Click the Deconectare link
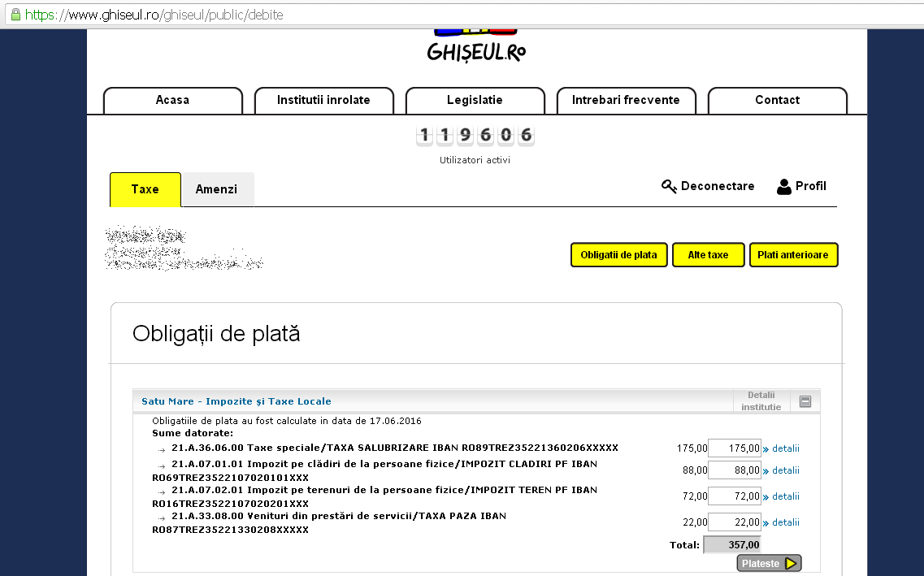This screenshot has width=924, height=576. pos(717,186)
